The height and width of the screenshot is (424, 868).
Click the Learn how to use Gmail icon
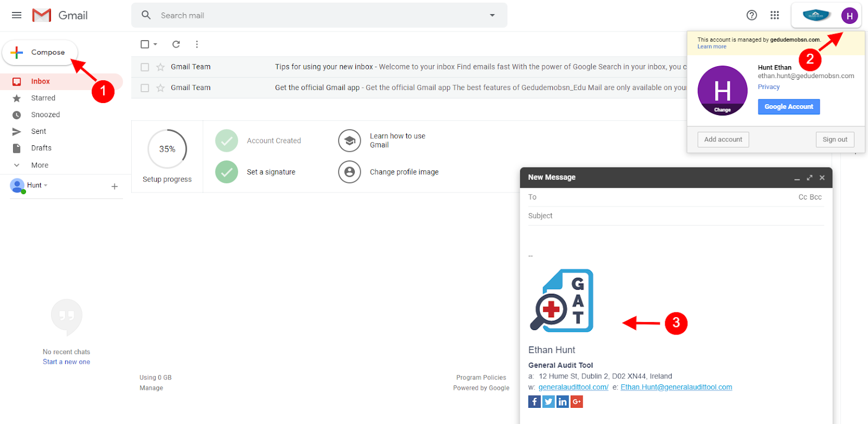click(349, 140)
